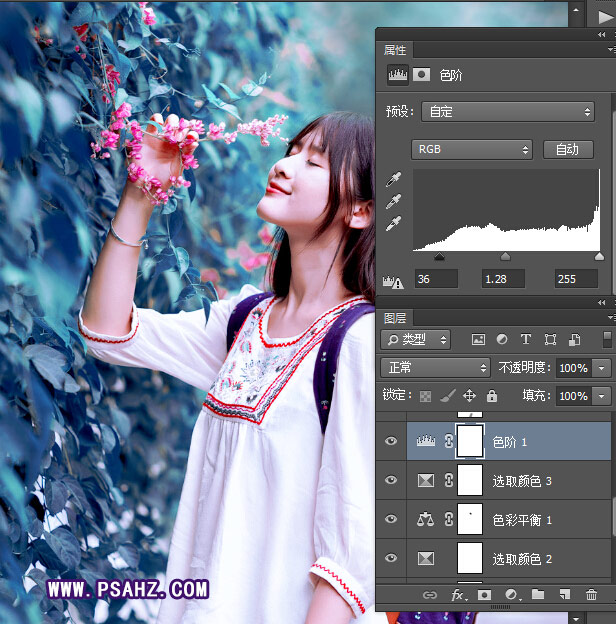The width and height of the screenshot is (616, 624).
Task: Click the 自动 auto button
Action: click(567, 149)
